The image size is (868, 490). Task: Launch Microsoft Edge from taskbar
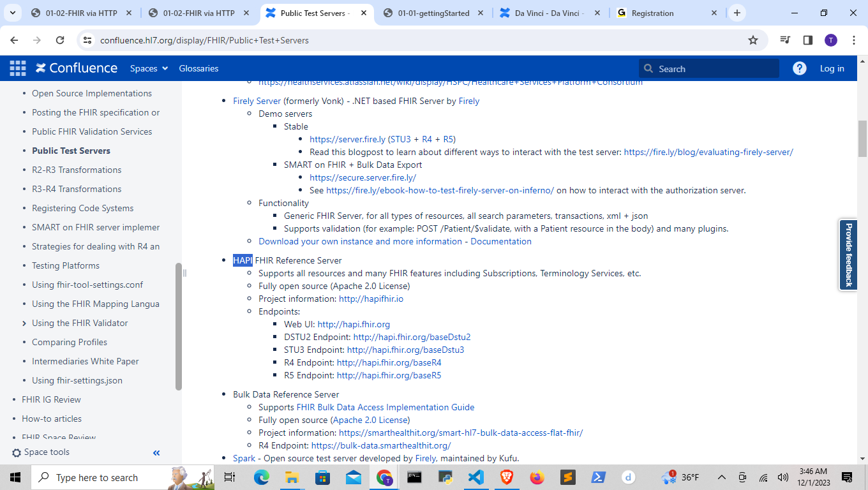tap(262, 477)
